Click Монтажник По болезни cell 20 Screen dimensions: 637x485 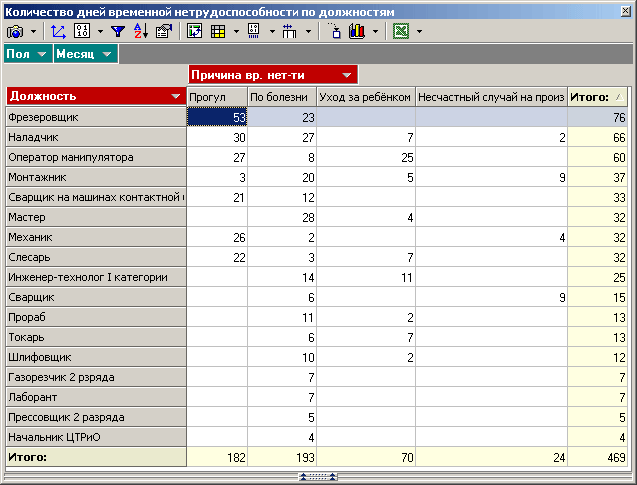click(x=282, y=177)
